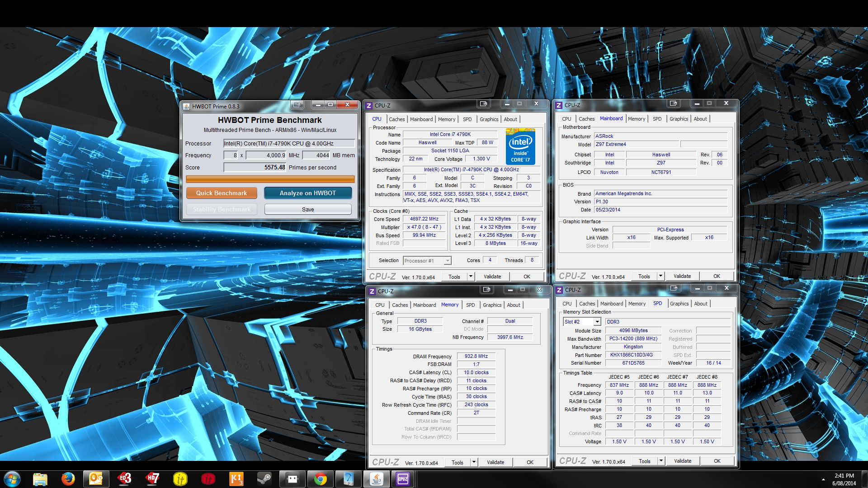This screenshot has width=868, height=488.
Task: Switch to Caches tab in the CPU-Z processor window
Action: click(396, 119)
